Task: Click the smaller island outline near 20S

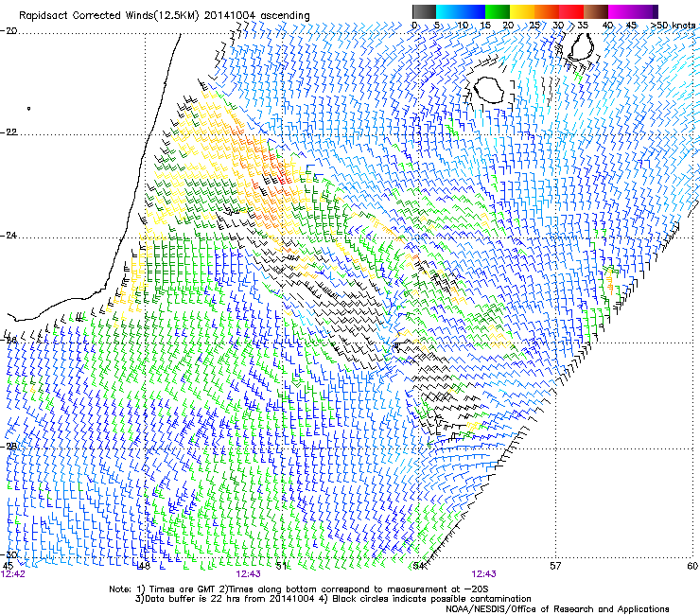Action: point(581,46)
